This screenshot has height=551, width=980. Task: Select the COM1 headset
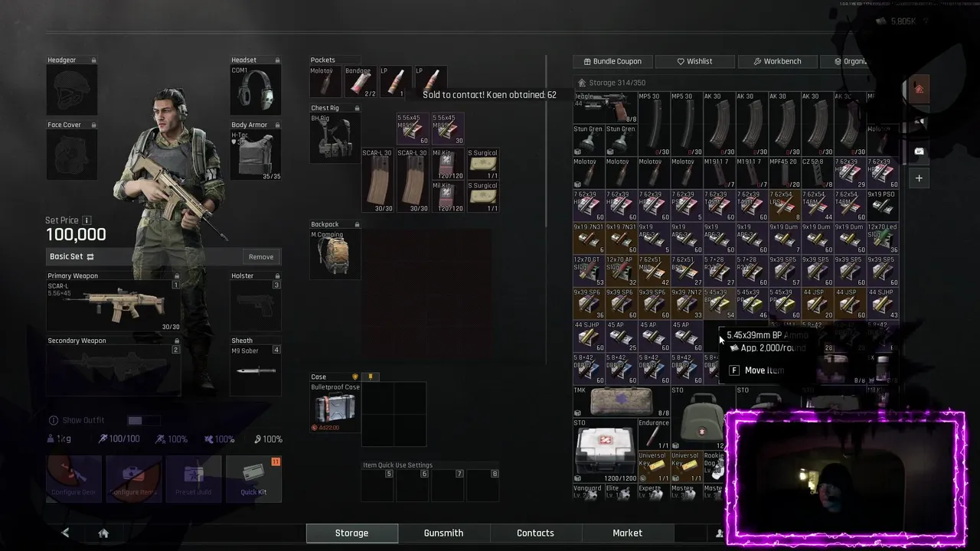pyautogui.click(x=255, y=90)
